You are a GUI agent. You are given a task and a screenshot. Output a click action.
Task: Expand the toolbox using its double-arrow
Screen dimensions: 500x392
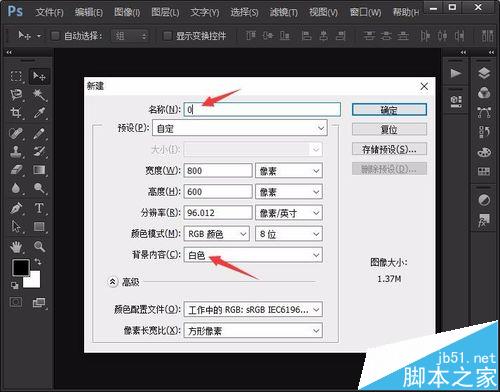coord(9,52)
